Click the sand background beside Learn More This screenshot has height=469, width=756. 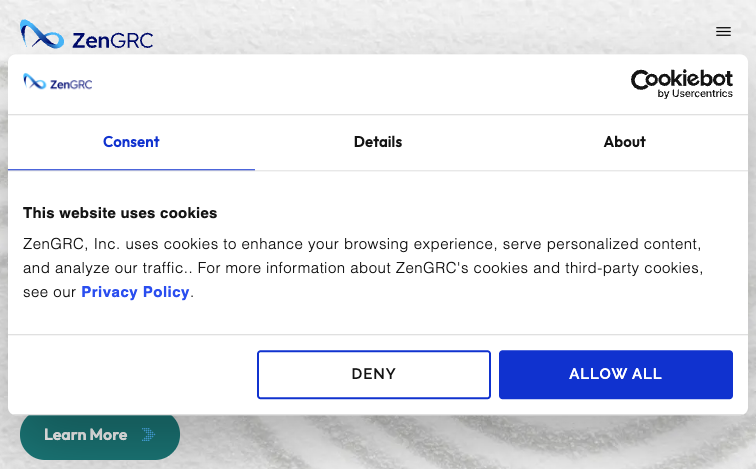point(434,441)
